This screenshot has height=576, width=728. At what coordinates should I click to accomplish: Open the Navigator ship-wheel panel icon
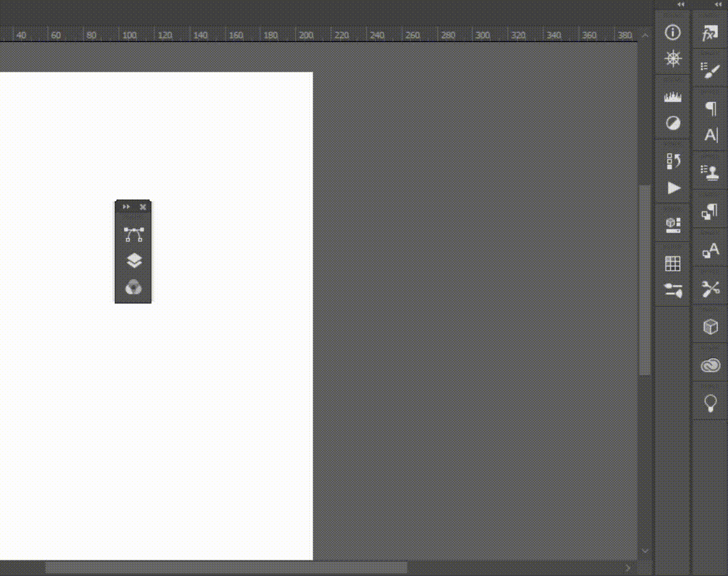click(x=673, y=59)
